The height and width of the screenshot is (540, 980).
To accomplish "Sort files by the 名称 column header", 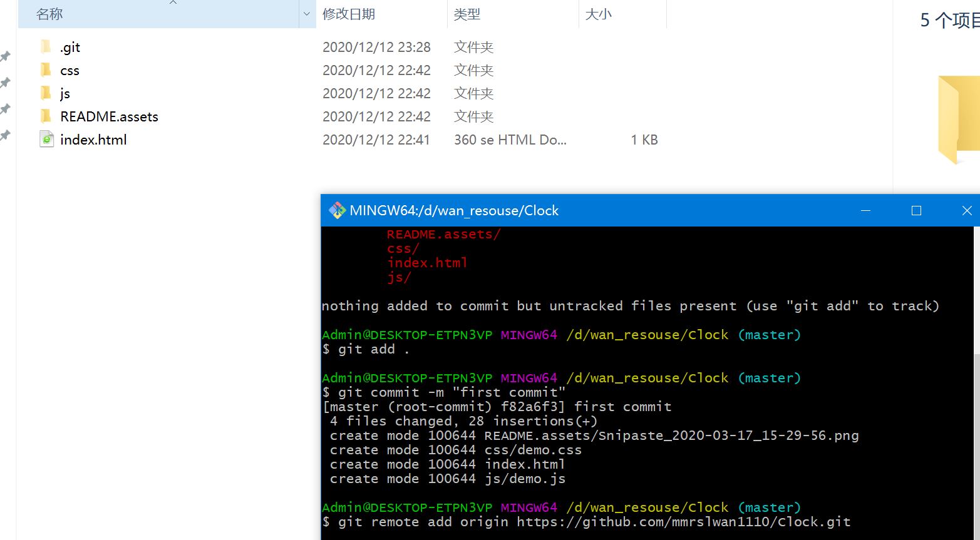I will click(x=158, y=14).
